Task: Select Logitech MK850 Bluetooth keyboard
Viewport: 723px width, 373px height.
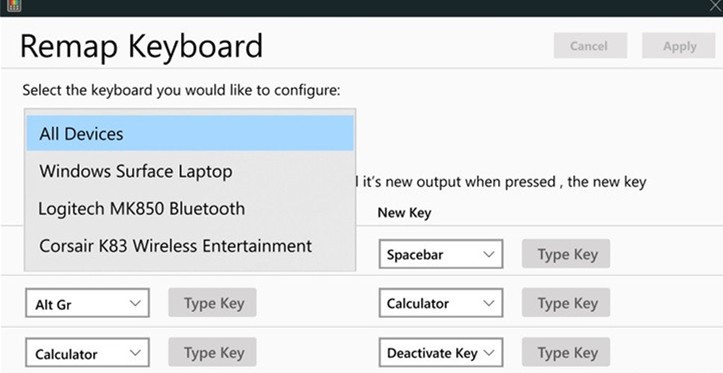Action: pos(190,209)
